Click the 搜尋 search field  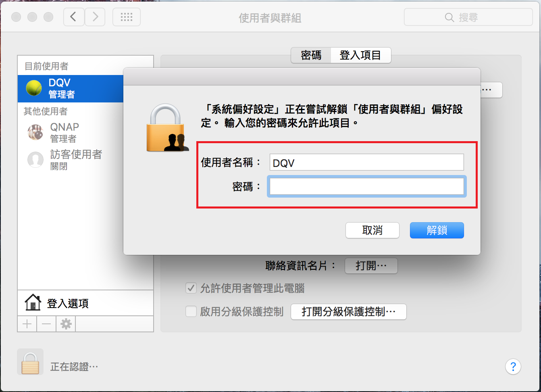tap(468, 17)
